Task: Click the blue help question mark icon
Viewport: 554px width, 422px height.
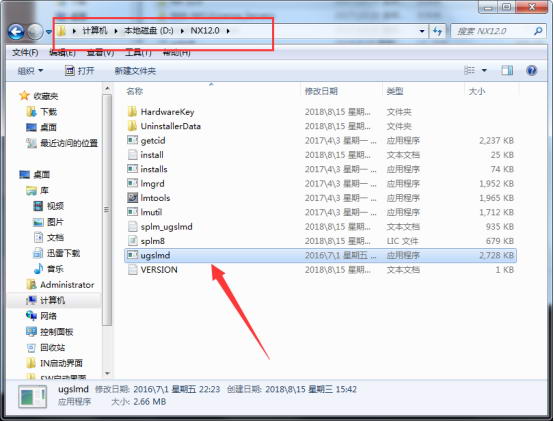Action: coord(531,70)
